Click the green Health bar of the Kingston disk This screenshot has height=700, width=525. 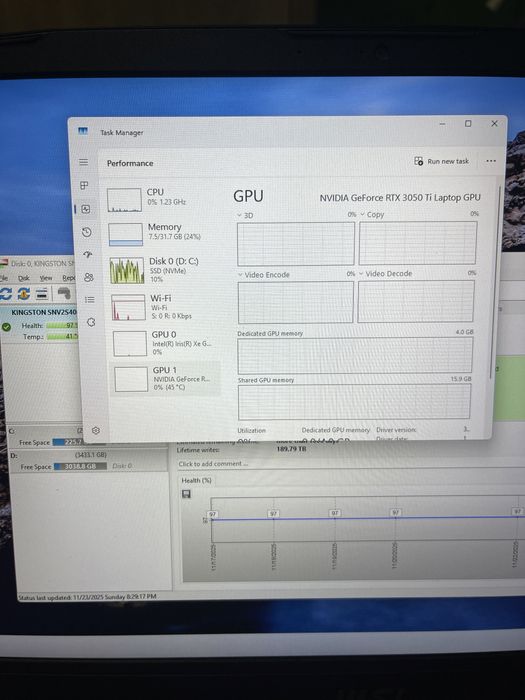click(62, 325)
